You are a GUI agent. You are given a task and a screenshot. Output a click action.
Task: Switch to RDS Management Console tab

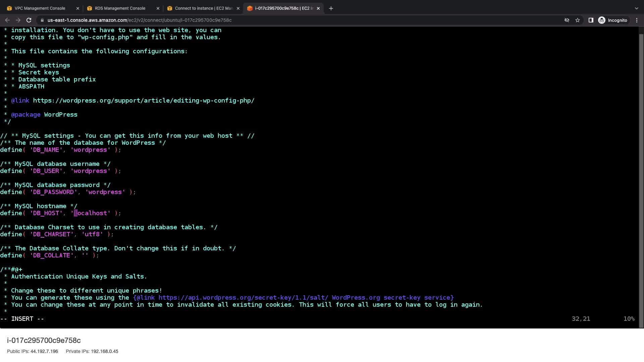coord(120,8)
